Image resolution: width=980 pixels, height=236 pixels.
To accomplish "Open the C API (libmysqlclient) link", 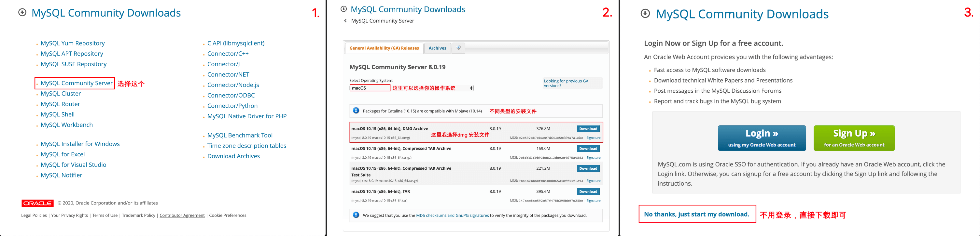I will [x=236, y=43].
